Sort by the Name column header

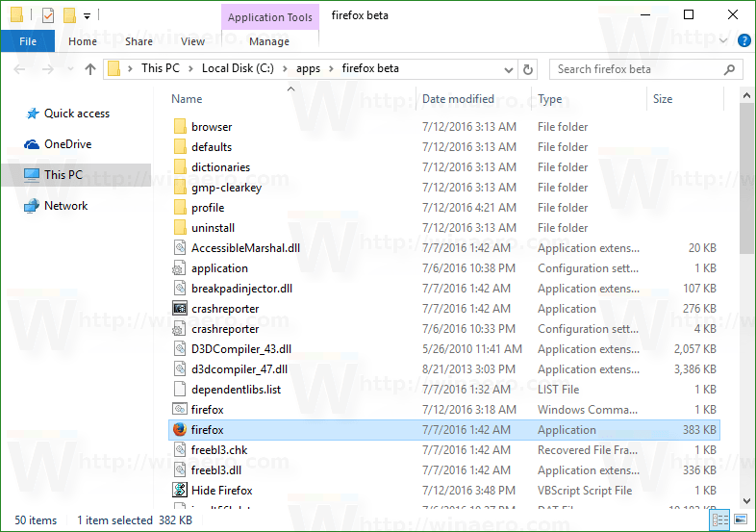point(187,99)
